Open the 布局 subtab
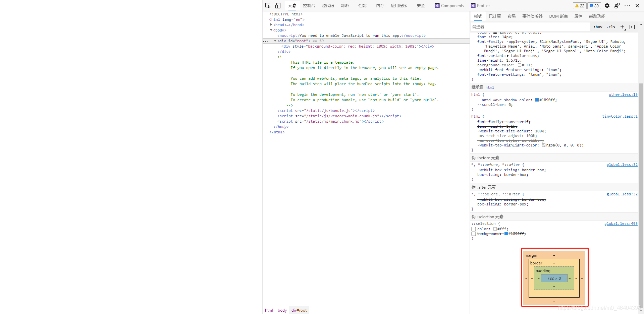The image size is (644, 314). point(512,16)
